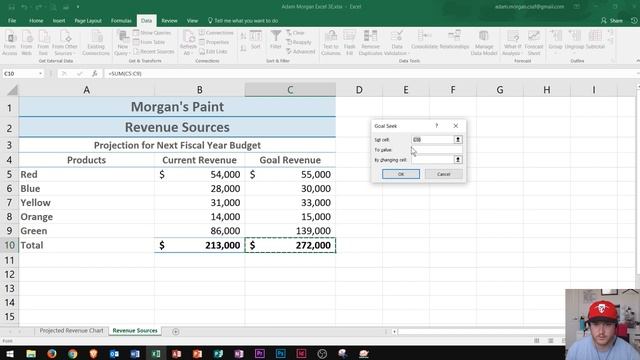
Task: Click From Table in Get & Transform
Action: point(149,42)
